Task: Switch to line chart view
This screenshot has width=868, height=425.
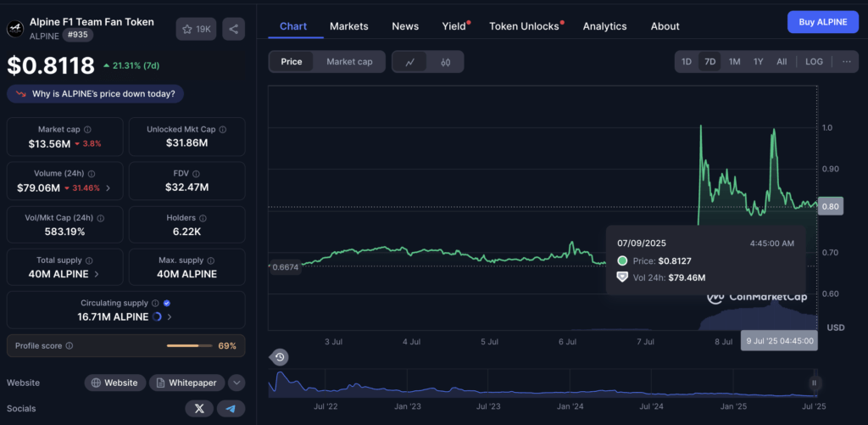Action: pyautogui.click(x=410, y=62)
